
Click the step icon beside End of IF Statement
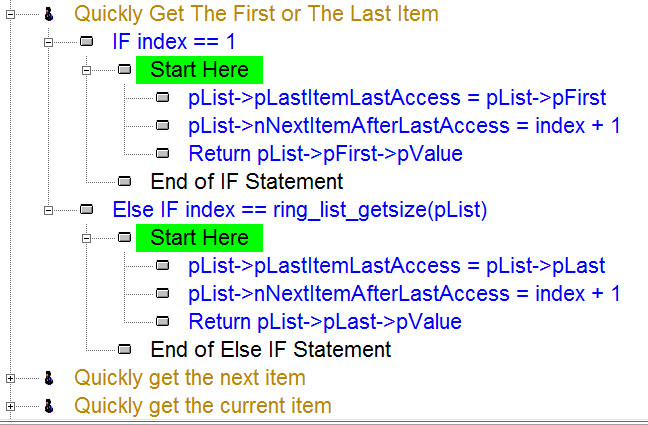point(124,181)
